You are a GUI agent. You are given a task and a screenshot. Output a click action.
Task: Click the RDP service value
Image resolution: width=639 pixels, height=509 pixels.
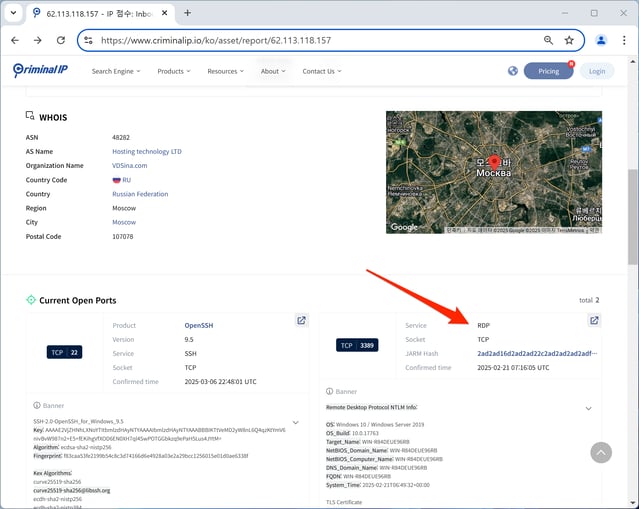coord(483,325)
